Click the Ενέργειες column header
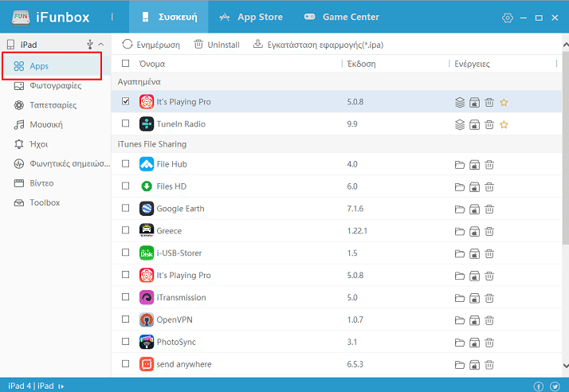Screen dimensions: 569x392 pos(472,65)
